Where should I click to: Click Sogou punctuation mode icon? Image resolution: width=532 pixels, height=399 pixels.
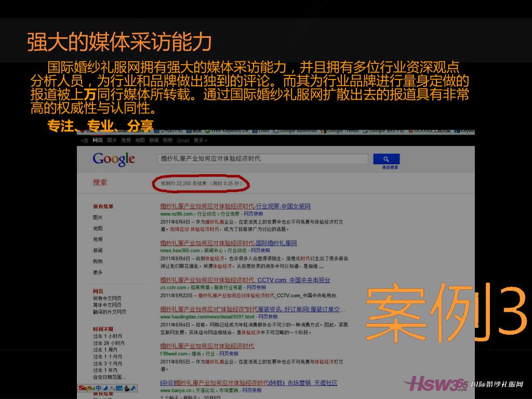[x=112, y=388]
